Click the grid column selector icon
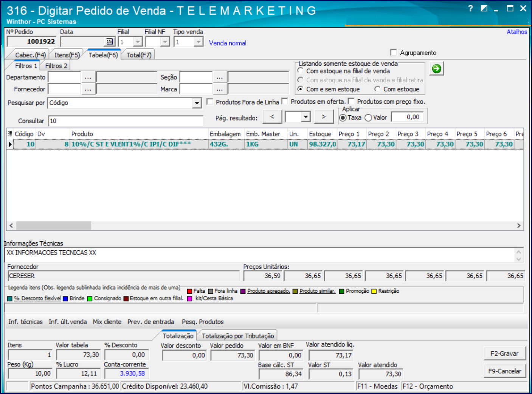The image size is (532, 394). 10,134
